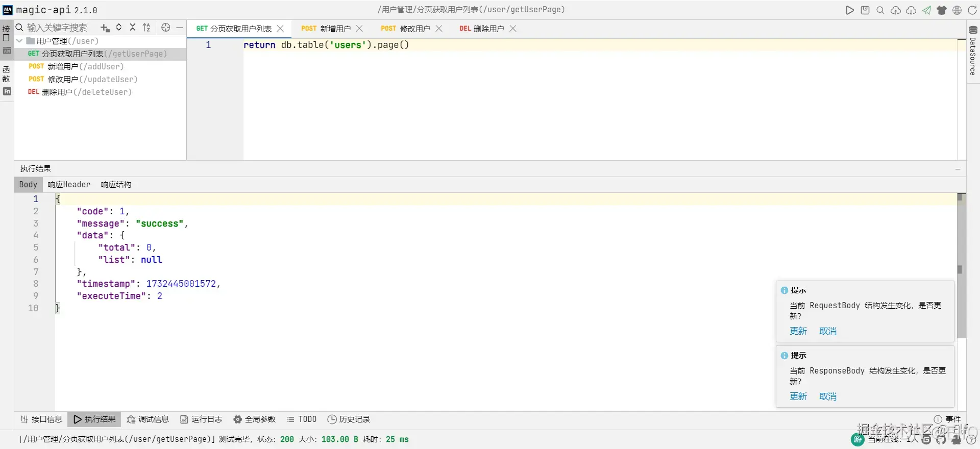Click the green paper plane push icon

[926, 10]
